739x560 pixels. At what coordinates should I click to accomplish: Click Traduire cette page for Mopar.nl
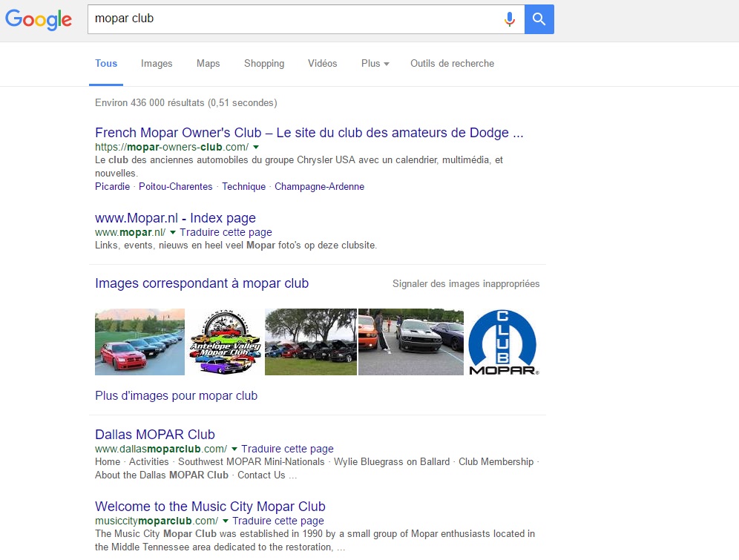(x=226, y=233)
